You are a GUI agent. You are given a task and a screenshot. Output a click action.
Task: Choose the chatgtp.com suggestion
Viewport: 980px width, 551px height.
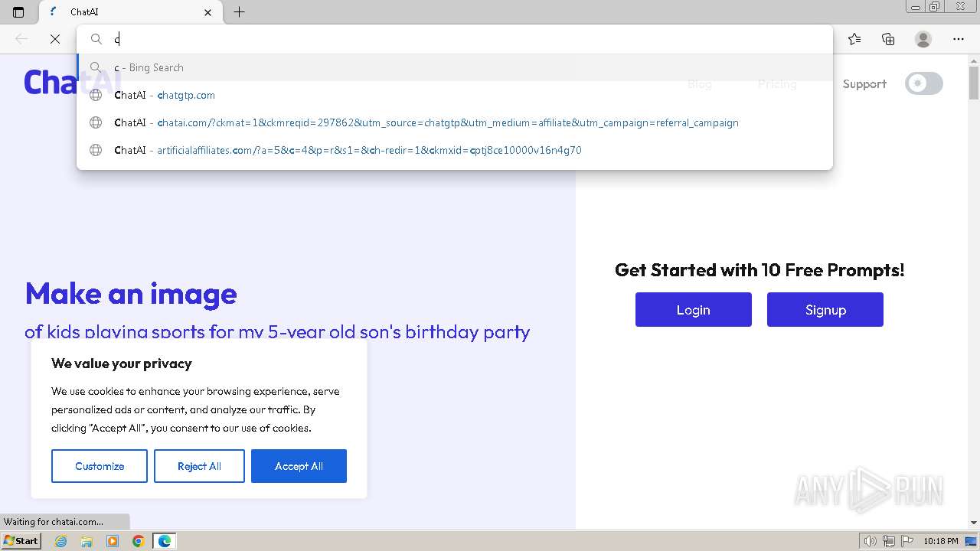pos(455,95)
